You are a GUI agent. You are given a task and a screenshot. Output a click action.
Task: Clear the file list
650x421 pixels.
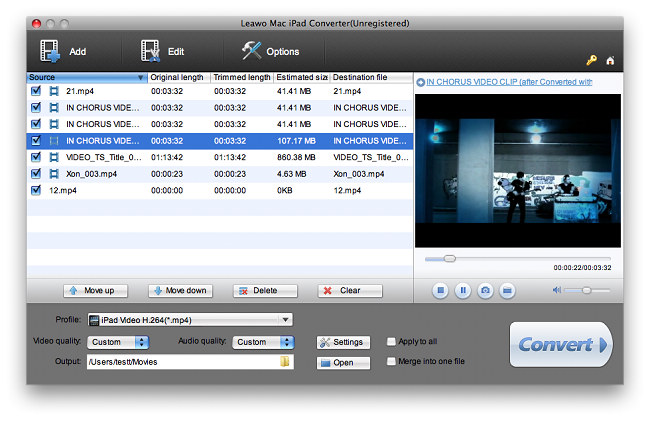(350, 290)
